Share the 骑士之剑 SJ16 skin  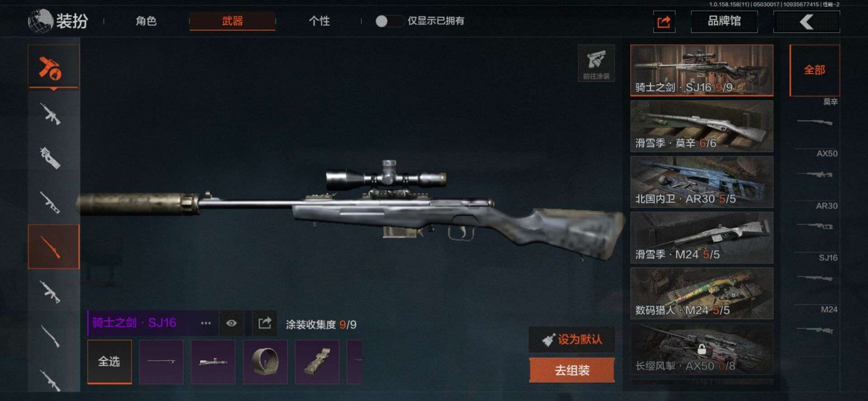point(264,323)
